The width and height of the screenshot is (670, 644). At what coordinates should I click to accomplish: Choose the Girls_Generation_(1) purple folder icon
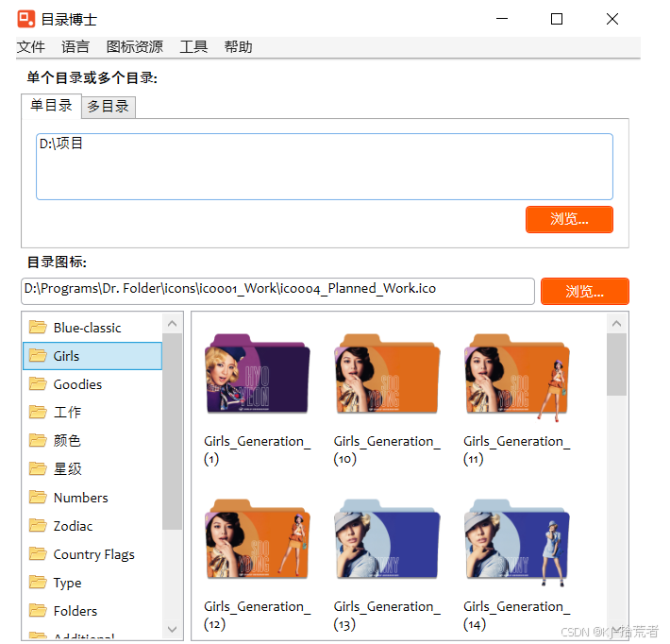point(258,374)
